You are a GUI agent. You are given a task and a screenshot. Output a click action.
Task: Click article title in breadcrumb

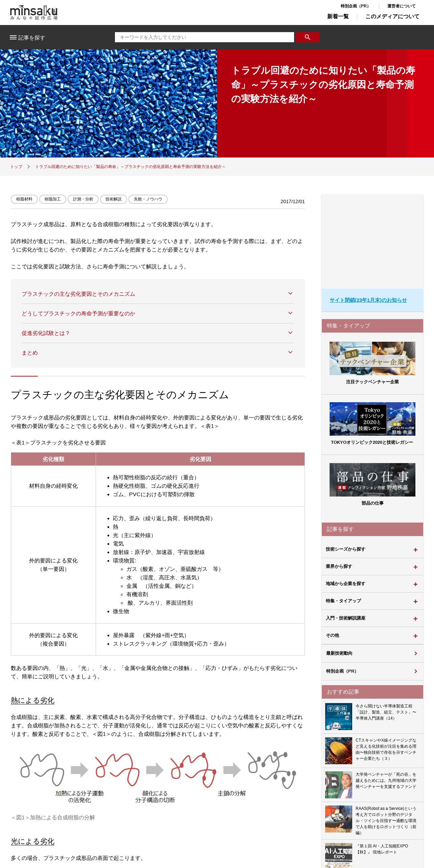(x=130, y=167)
